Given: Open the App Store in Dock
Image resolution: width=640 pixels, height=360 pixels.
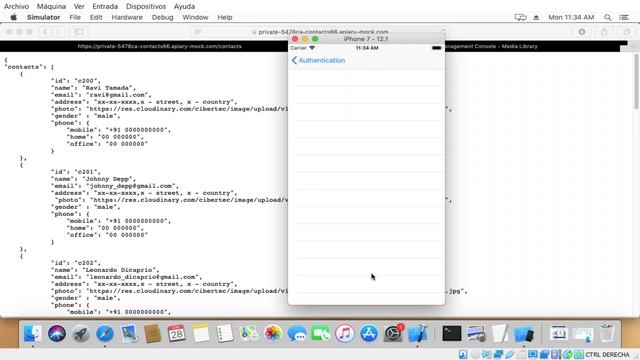Looking at the screenshot, I should pyautogui.click(x=369, y=333).
